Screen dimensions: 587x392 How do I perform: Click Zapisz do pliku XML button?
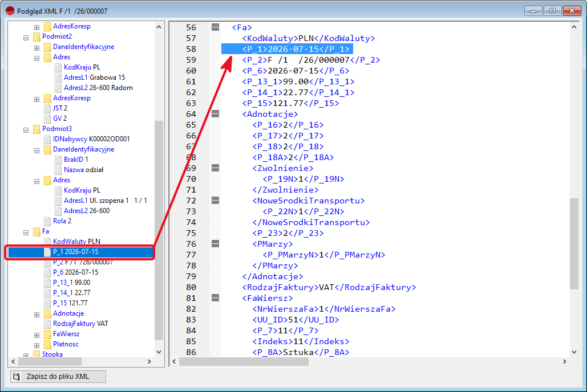[58, 377]
